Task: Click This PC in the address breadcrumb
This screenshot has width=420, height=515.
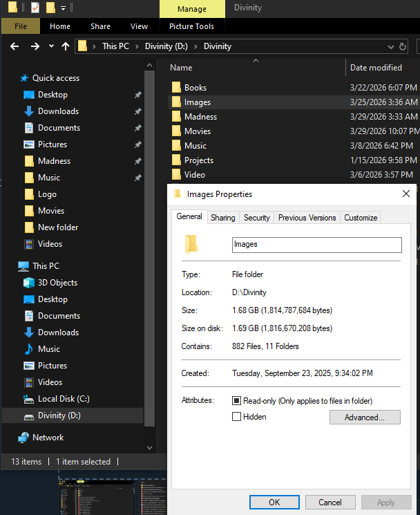Action: [x=115, y=46]
